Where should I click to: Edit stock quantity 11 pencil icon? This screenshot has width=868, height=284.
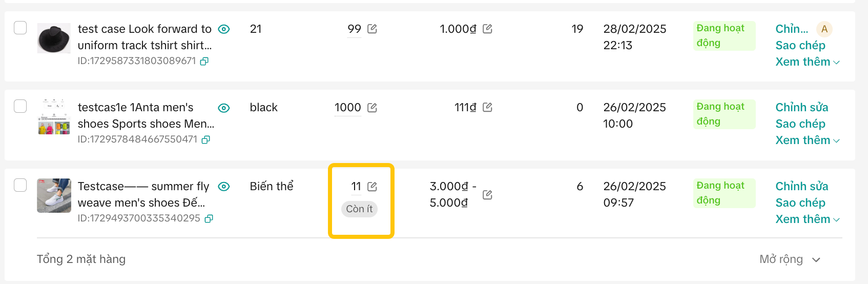[373, 187]
